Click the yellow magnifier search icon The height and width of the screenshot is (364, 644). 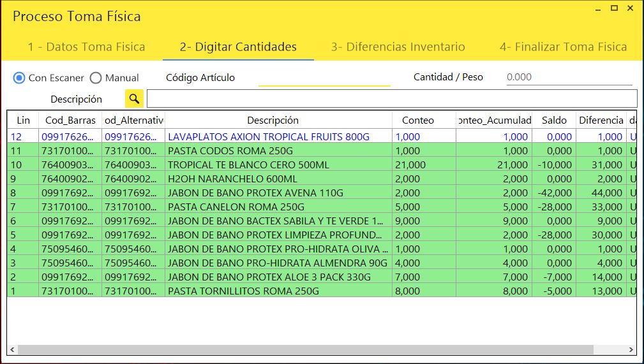[134, 99]
